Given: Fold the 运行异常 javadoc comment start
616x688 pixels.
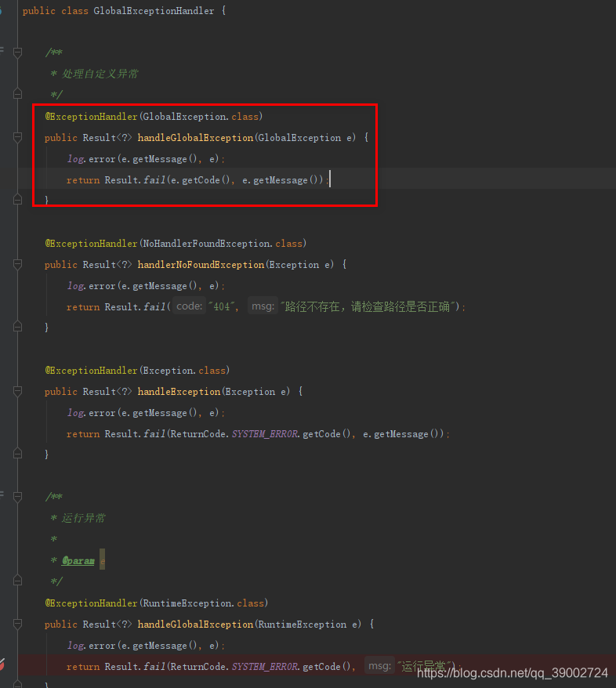Looking at the screenshot, I should pos(17,497).
